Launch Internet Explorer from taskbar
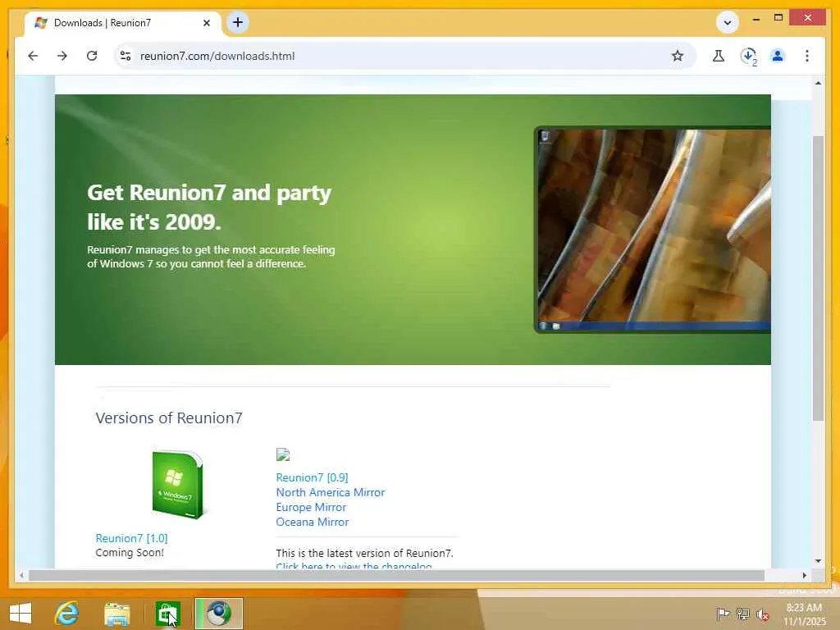This screenshot has width=840, height=630. tap(67, 614)
